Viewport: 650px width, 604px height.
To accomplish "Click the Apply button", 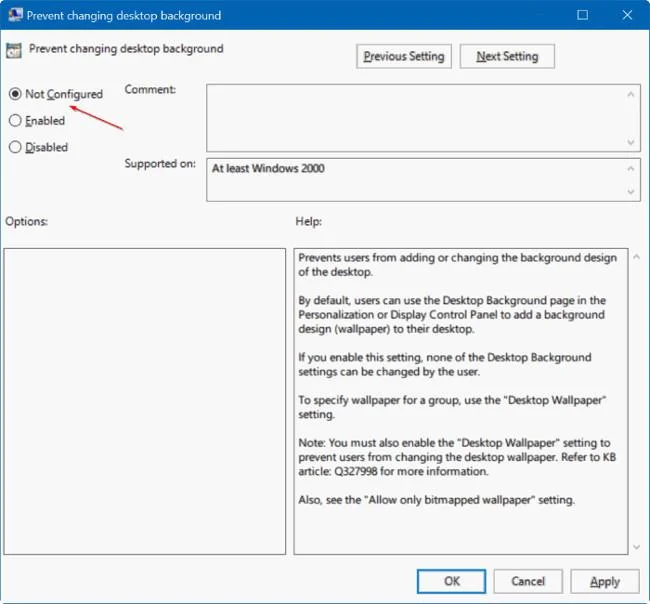I will tap(605, 581).
